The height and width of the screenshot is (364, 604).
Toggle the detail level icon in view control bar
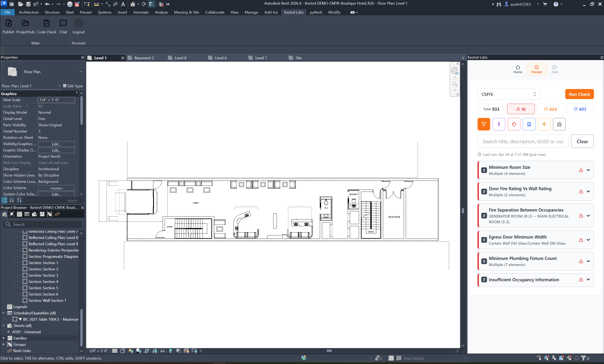pos(115,351)
